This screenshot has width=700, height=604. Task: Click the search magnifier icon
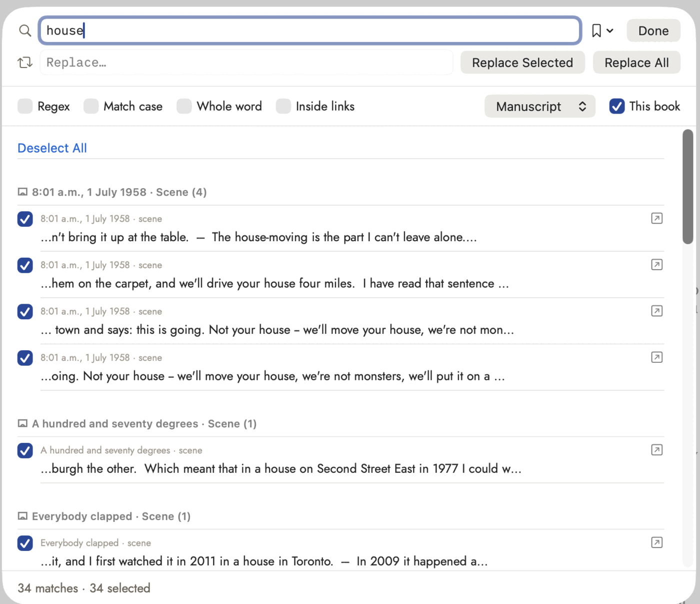(x=25, y=31)
